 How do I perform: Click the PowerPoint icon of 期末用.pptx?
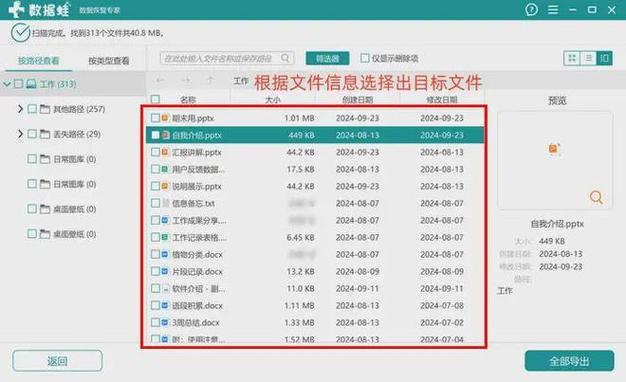pos(165,118)
